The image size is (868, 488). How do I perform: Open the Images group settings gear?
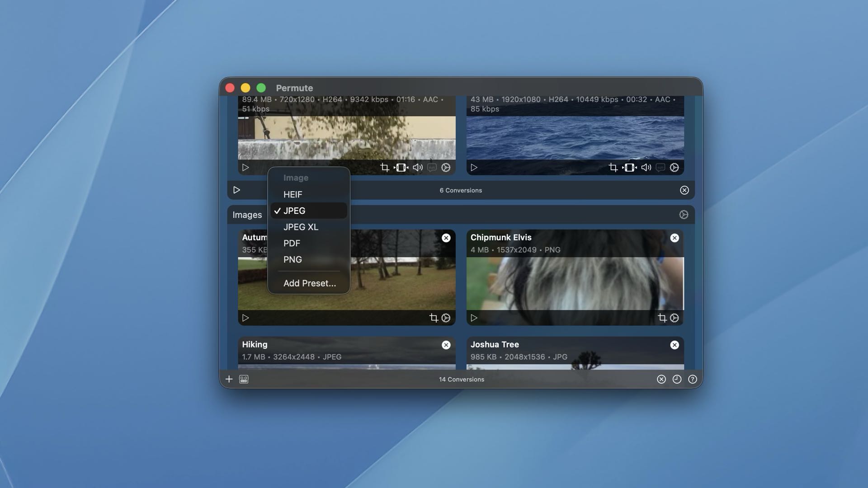tap(684, 215)
